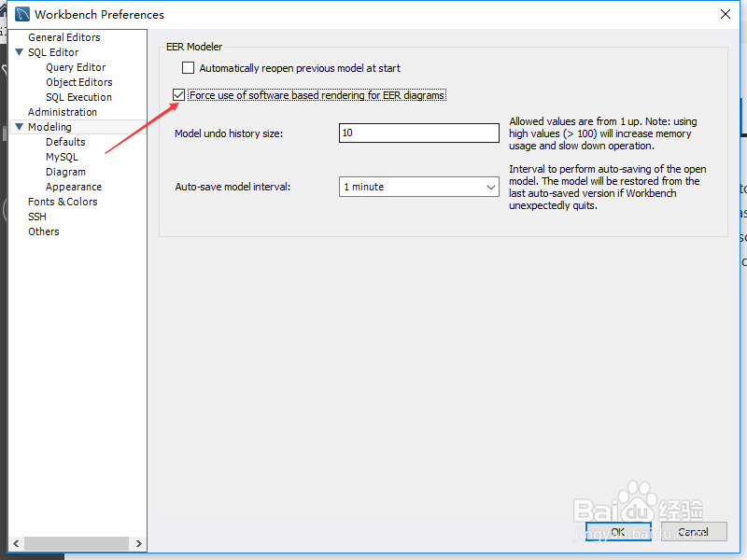Screen dimensions: 747x560
Task: Open the SQL Execution preferences page
Action: coord(78,97)
